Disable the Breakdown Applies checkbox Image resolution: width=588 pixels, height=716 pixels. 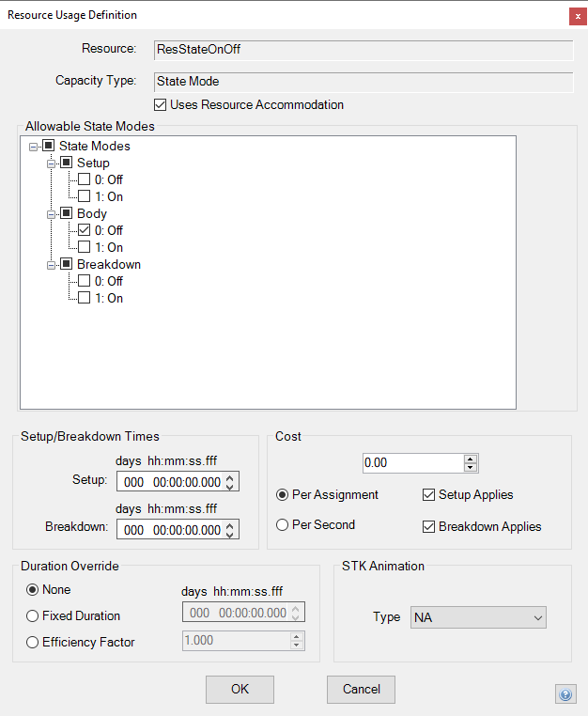[429, 527]
